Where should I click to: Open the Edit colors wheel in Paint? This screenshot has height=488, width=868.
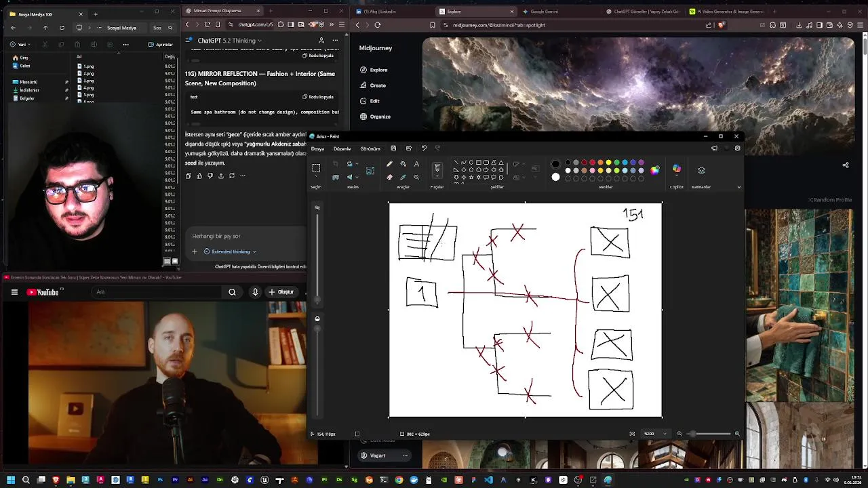click(x=654, y=170)
